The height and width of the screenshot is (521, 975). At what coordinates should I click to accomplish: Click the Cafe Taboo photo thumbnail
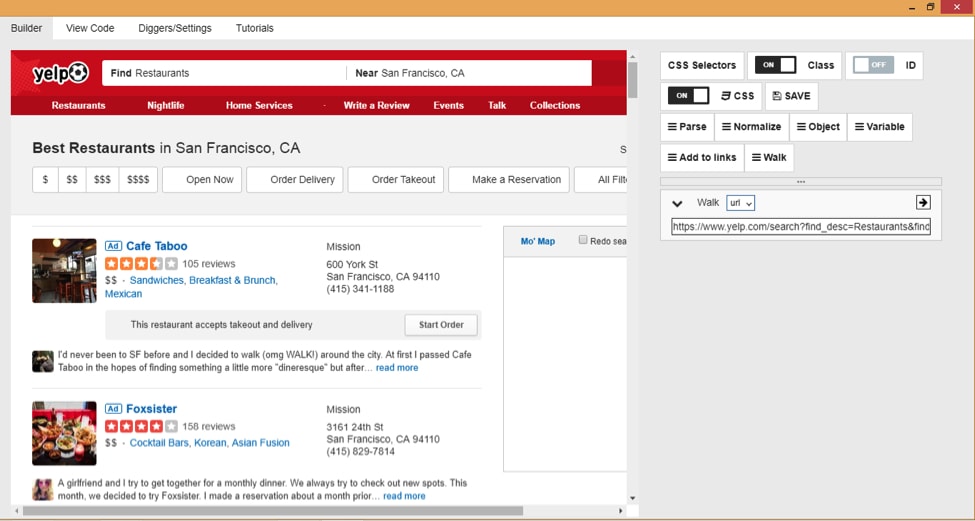pos(64,270)
